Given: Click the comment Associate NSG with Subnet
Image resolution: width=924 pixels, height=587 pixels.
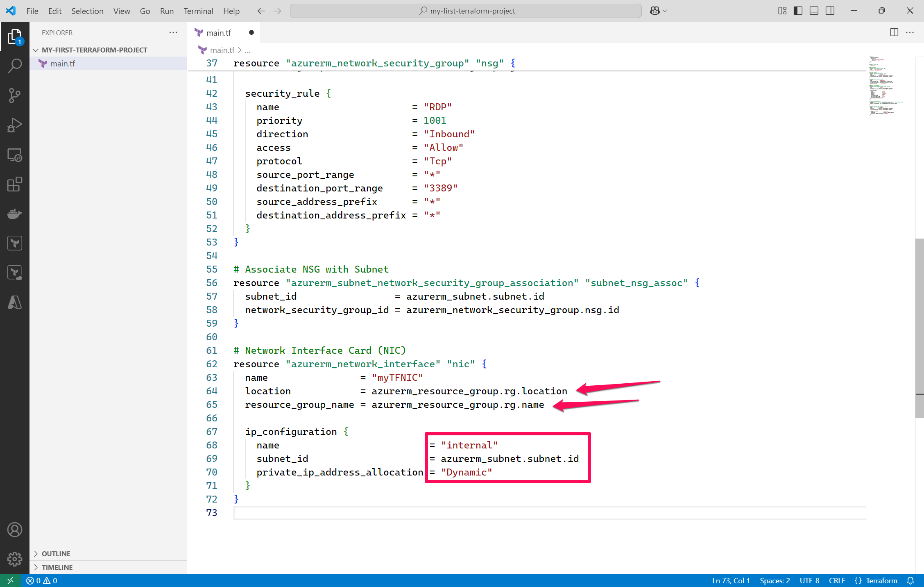Looking at the screenshot, I should [x=311, y=269].
